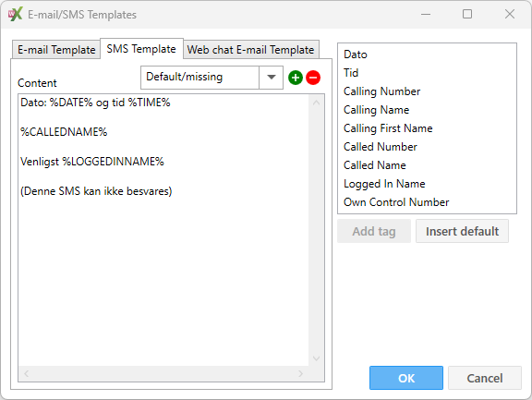Click the horizontal scrollbar right arrow

[300, 373]
